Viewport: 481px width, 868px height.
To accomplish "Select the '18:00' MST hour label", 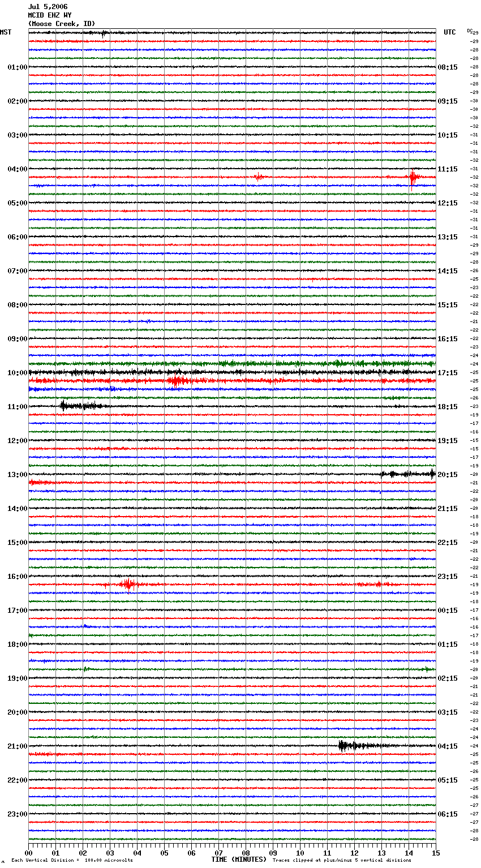I will [18, 644].
